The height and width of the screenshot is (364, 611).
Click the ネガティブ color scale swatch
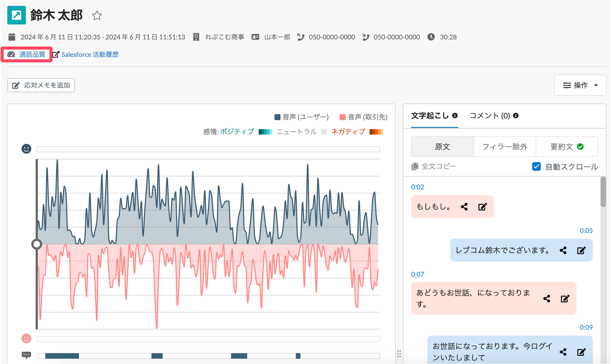377,132
